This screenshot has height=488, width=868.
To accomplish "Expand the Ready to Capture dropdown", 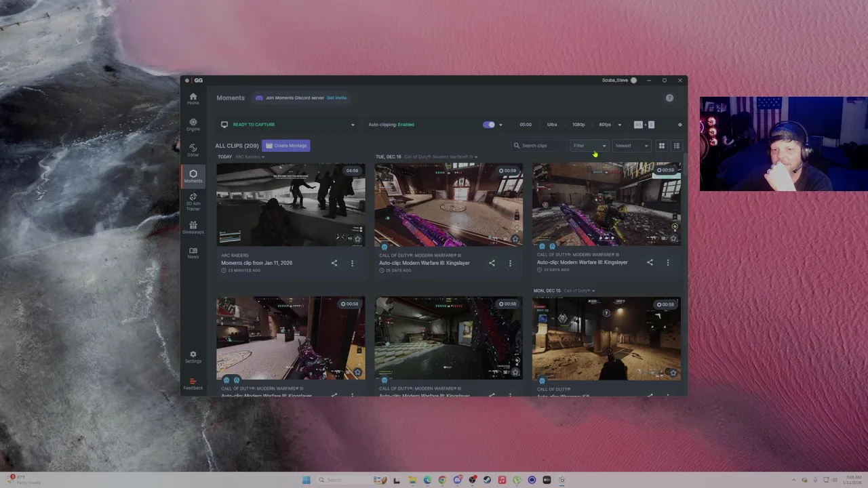I will tap(353, 125).
